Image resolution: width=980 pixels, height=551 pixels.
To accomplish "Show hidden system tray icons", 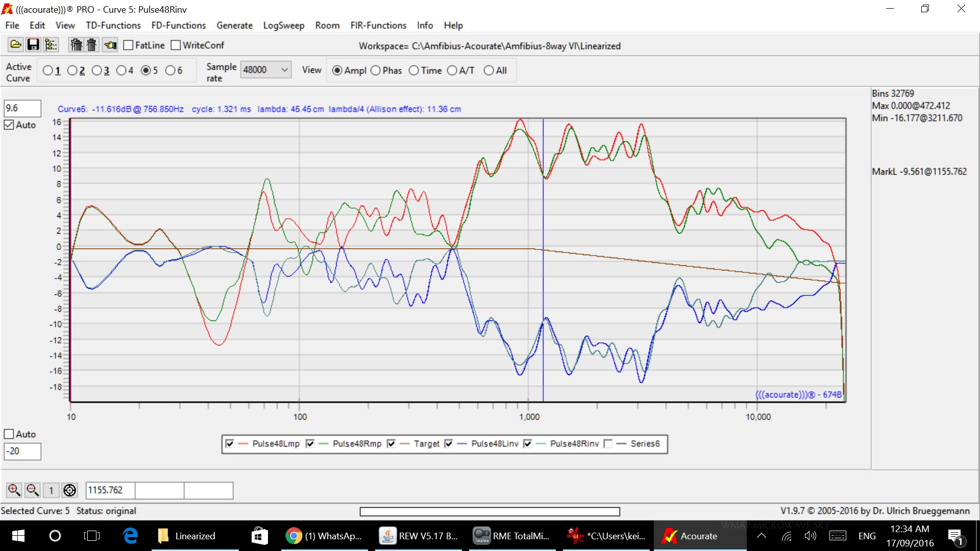I will (761, 536).
